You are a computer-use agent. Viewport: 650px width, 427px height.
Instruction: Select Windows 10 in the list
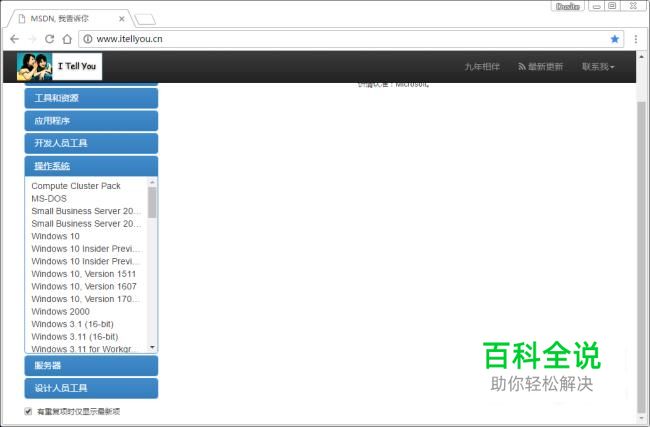point(56,236)
